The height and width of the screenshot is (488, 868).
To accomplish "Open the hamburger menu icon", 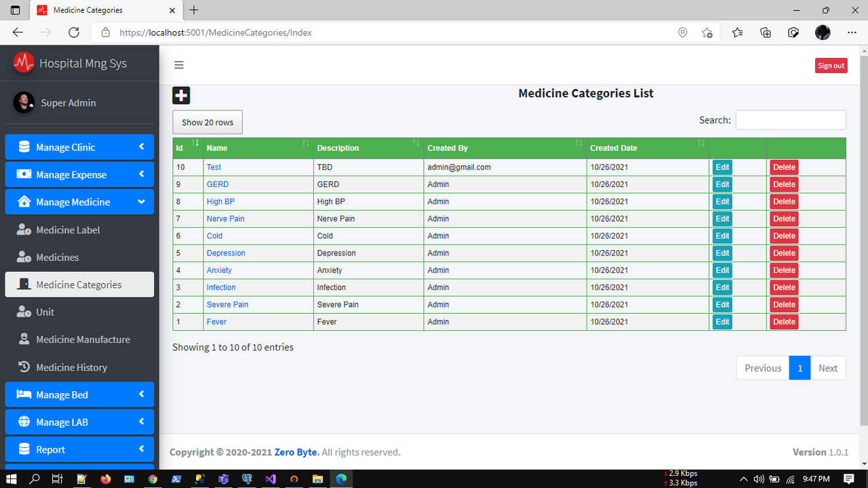I will (x=178, y=64).
